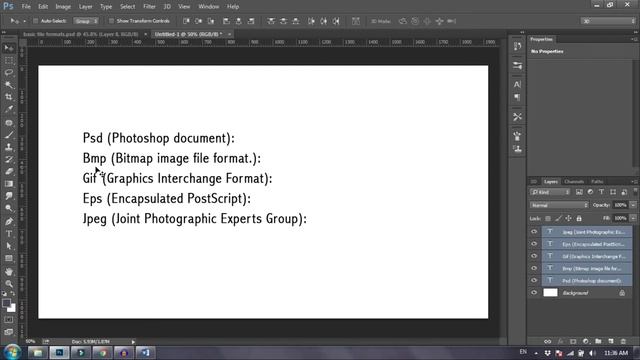Switch to the Paths tab
This screenshot has height=360, width=640.
597,182
